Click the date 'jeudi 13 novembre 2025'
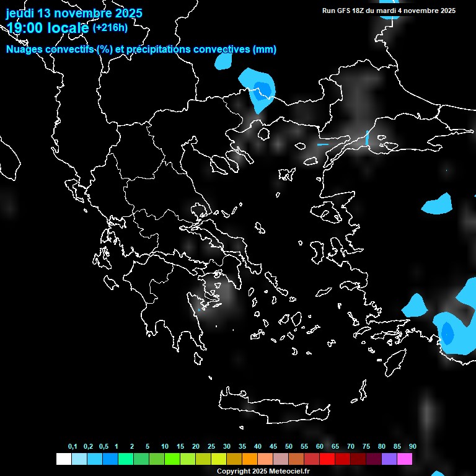476x476 pixels. (74, 13)
